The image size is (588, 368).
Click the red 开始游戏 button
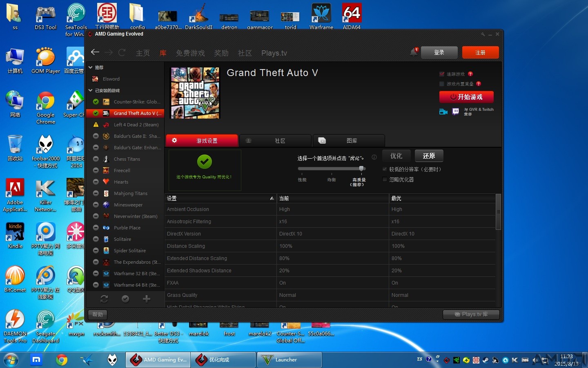(466, 97)
